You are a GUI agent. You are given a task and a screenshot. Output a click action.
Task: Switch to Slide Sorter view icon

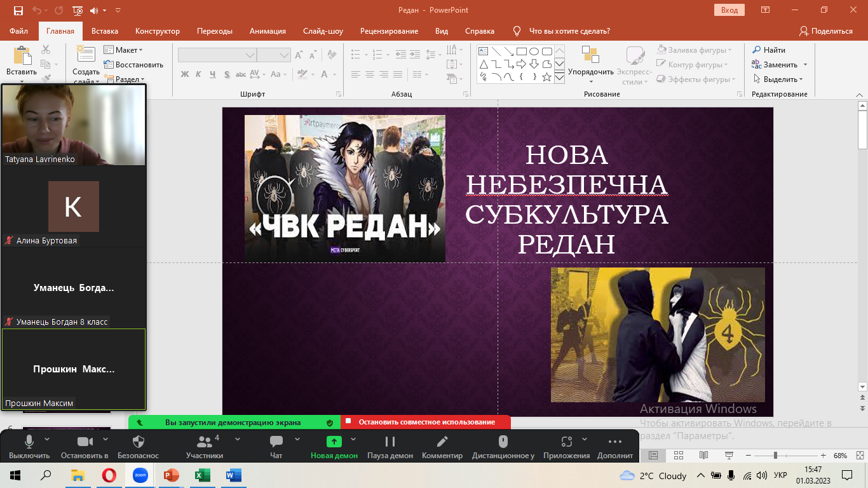pyautogui.click(x=678, y=456)
